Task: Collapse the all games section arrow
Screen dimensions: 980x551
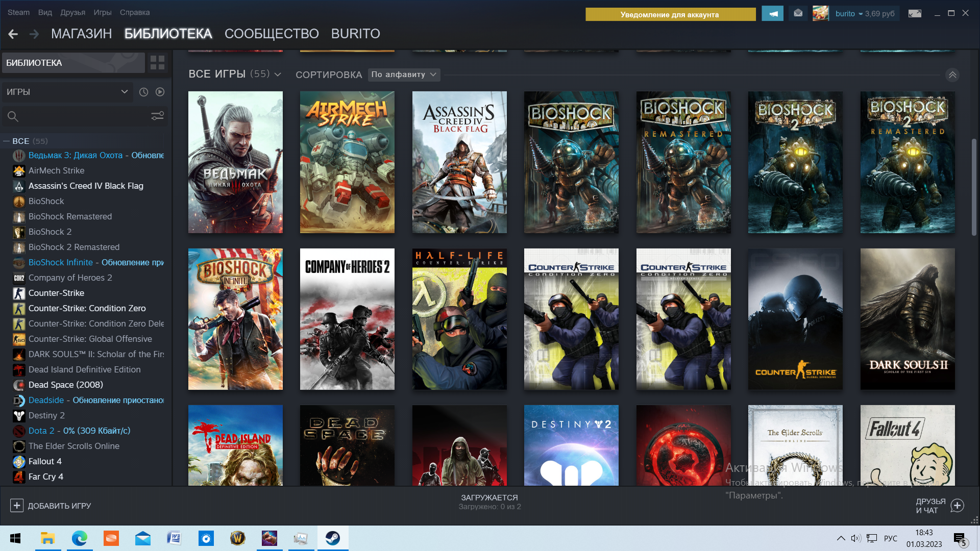Action: pyautogui.click(x=952, y=75)
